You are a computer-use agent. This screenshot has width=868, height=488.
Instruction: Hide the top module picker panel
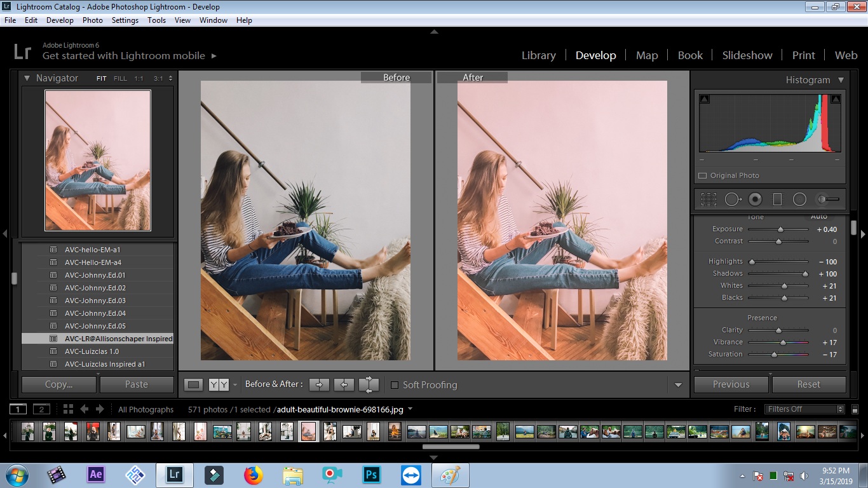point(434,31)
